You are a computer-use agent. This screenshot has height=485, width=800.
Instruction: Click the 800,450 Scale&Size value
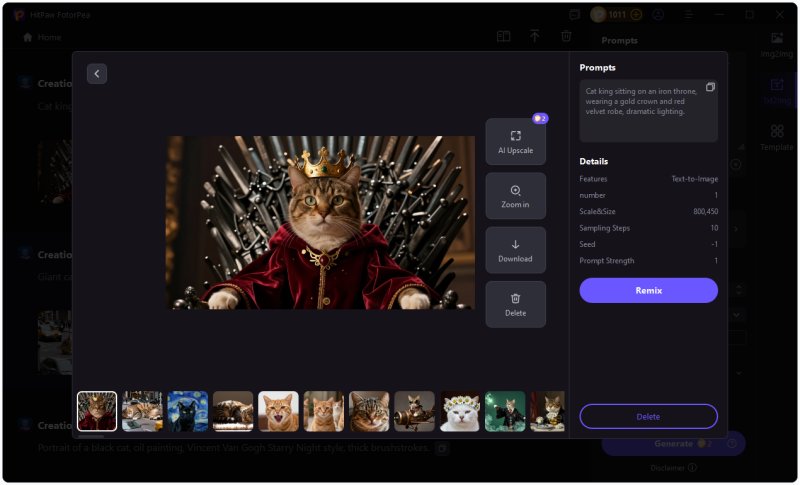(706, 212)
